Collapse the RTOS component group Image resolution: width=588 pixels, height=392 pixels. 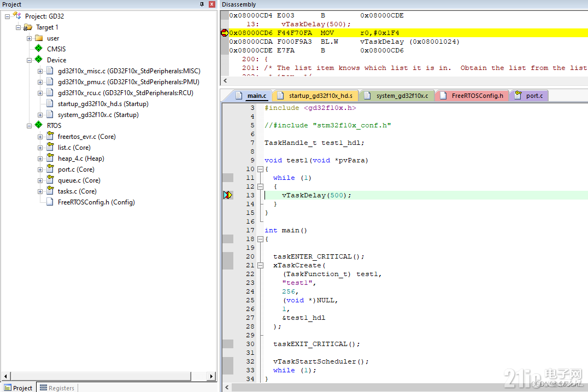(30, 126)
